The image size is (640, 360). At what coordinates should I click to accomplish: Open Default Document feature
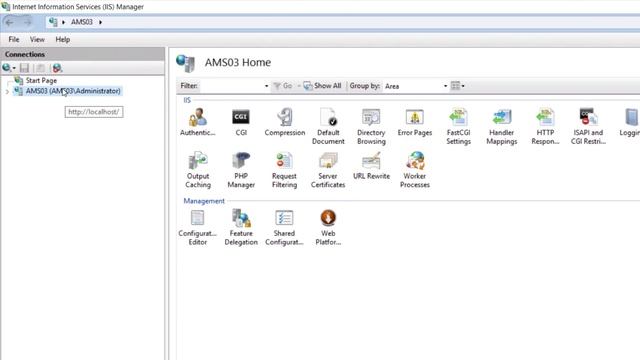pos(328,126)
